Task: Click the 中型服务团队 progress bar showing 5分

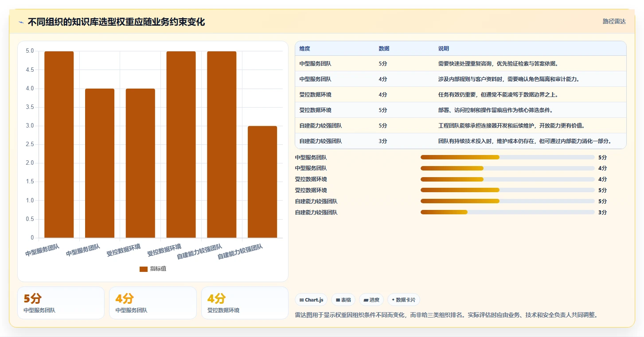Action: tap(507, 157)
